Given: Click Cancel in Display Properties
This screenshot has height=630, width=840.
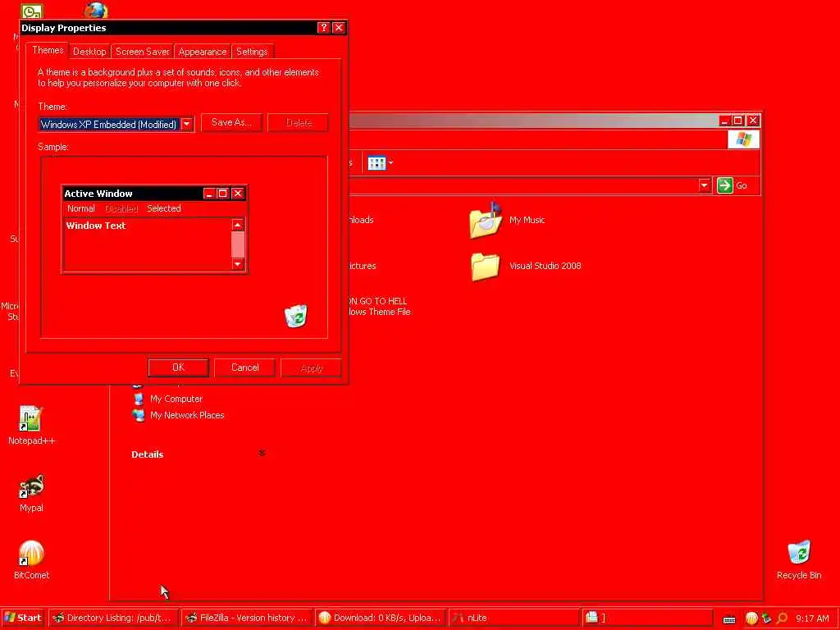Looking at the screenshot, I should (244, 367).
